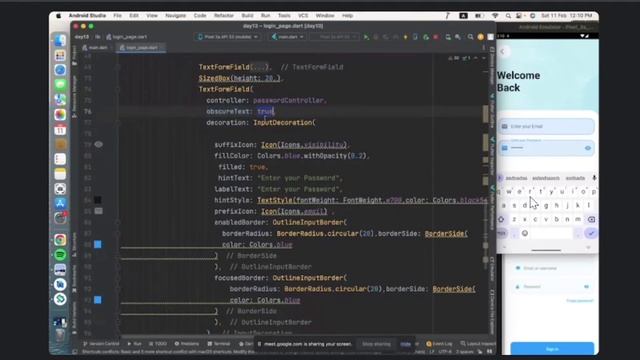The height and width of the screenshot is (360, 640).
Task: Open the Spotlight search in menu bar
Action: click(x=508, y=16)
